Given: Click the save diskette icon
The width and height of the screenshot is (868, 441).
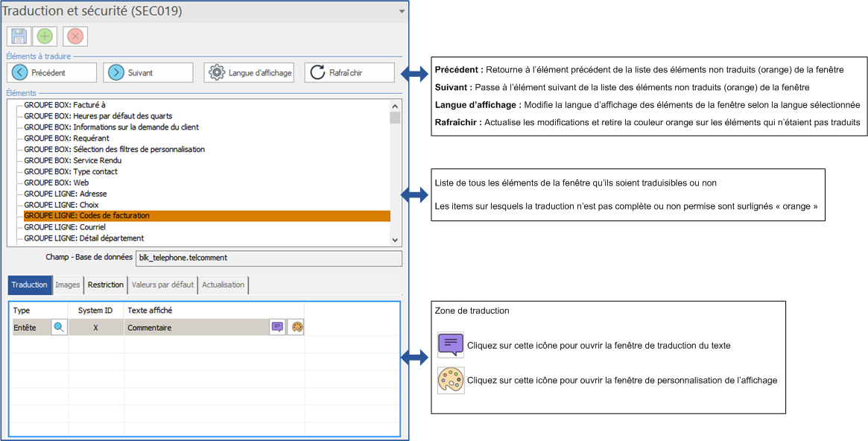Looking at the screenshot, I should [19, 37].
